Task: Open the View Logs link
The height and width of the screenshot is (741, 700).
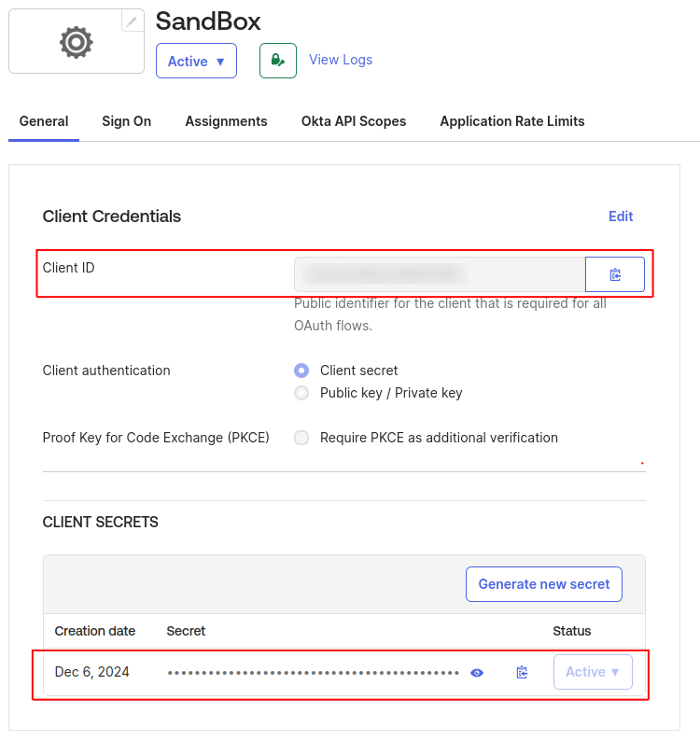Action: pyautogui.click(x=341, y=60)
